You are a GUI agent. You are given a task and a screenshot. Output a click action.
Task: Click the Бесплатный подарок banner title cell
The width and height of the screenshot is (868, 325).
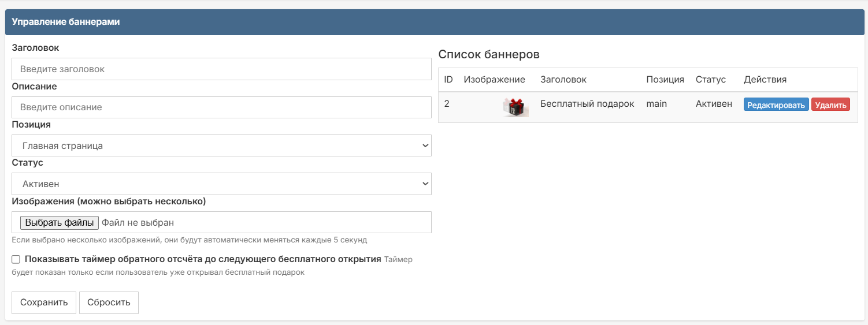(587, 104)
